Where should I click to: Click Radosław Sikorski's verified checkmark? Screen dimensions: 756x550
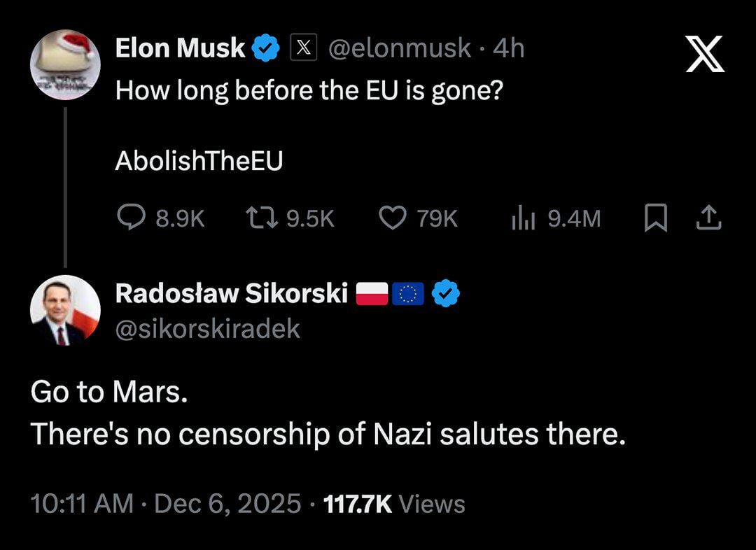(x=445, y=295)
